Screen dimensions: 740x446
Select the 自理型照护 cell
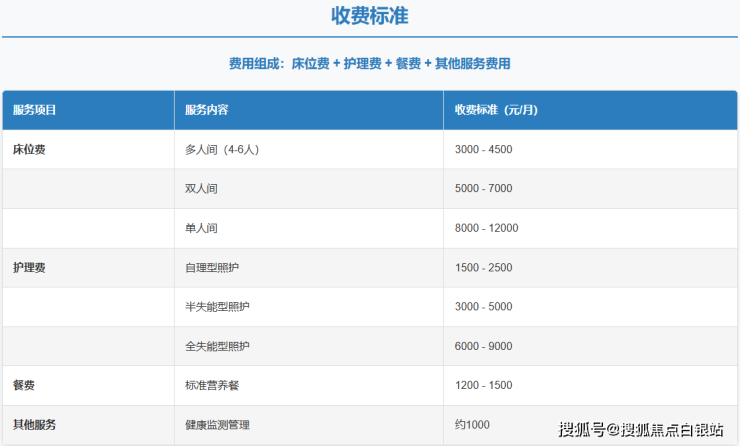pos(212,267)
